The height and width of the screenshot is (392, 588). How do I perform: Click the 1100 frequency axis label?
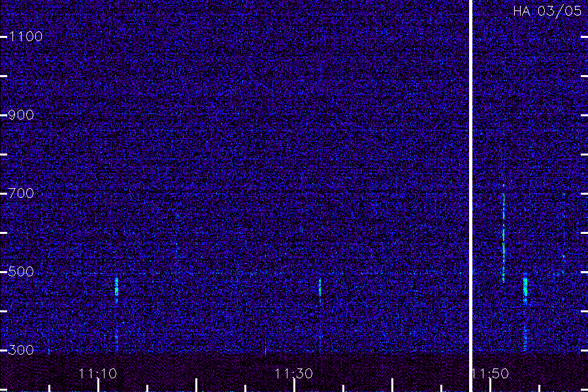pos(25,37)
